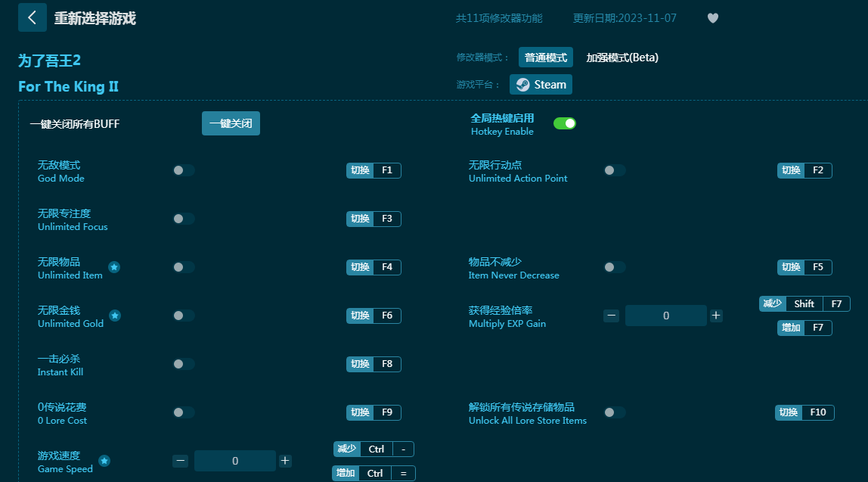Click the 为了吾王2 game name

pos(49,61)
